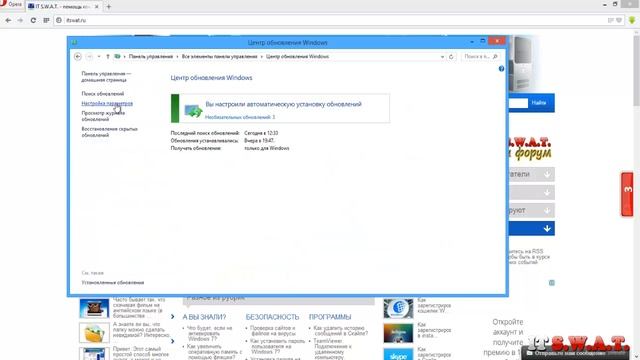The height and width of the screenshot is (360, 640).
Task: Open Просмотр журнала обновлений
Action: click(x=103, y=116)
